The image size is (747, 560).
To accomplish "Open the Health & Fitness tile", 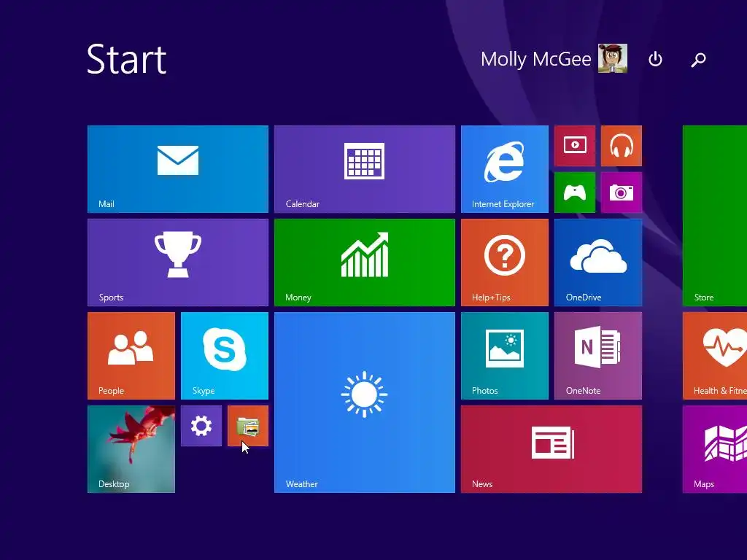I will click(x=715, y=356).
